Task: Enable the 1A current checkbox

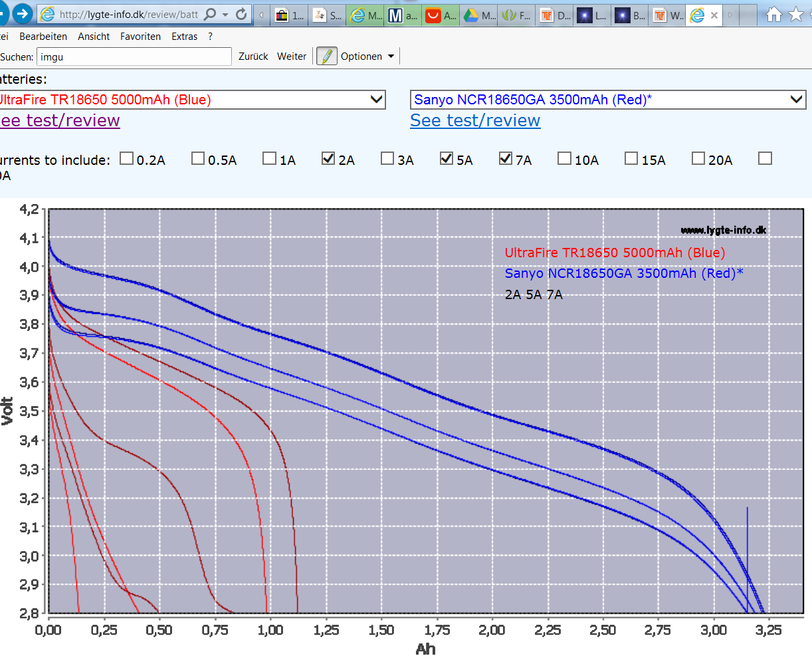Action: click(269, 158)
